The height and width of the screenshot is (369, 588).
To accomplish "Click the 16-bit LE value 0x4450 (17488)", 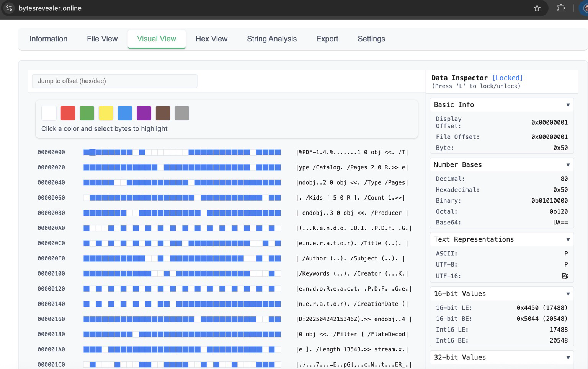I will pos(542,308).
